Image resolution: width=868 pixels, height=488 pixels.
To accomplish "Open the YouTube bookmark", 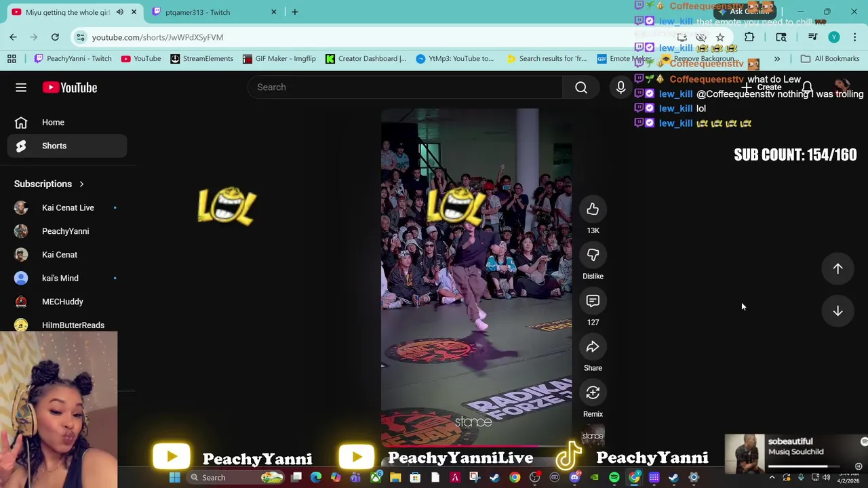I will [x=141, y=59].
